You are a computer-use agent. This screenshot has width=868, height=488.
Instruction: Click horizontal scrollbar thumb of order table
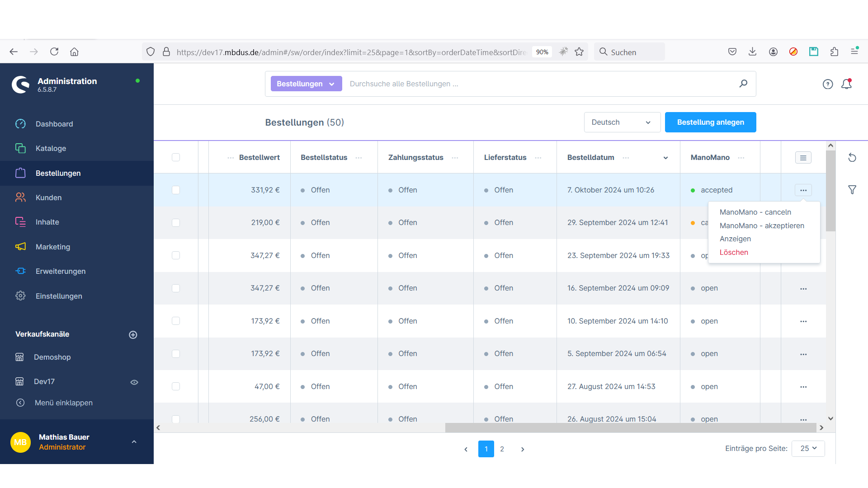coord(631,427)
